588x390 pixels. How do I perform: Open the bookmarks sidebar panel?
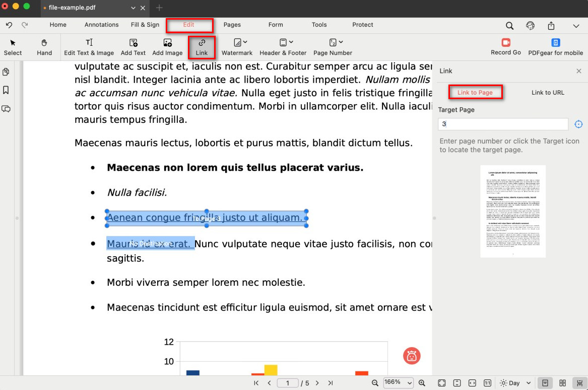pos(6,90)
